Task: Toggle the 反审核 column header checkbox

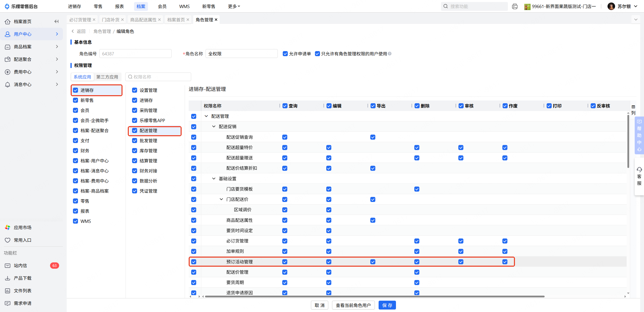Action: pos(593,106)
